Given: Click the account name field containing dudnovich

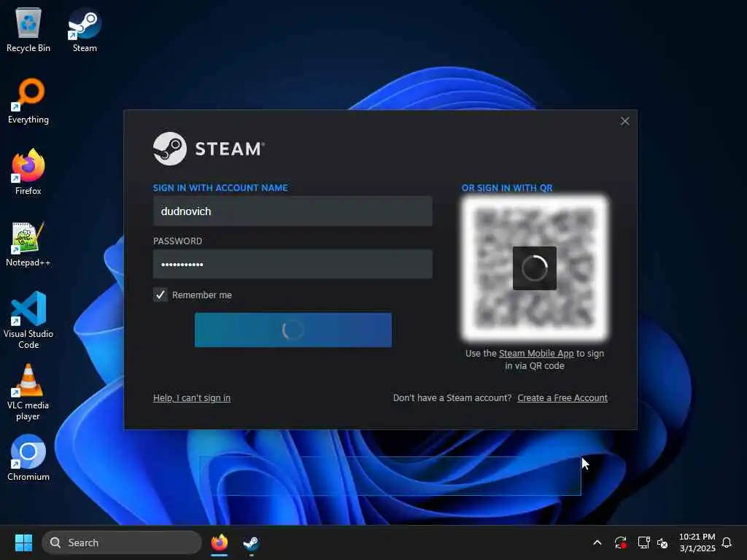Looking at the screenshot, I should click(293, 211).
